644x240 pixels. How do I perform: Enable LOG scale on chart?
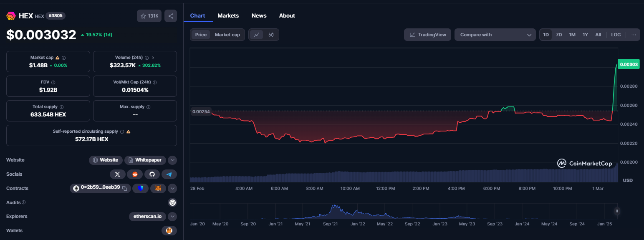click(616, 35)
